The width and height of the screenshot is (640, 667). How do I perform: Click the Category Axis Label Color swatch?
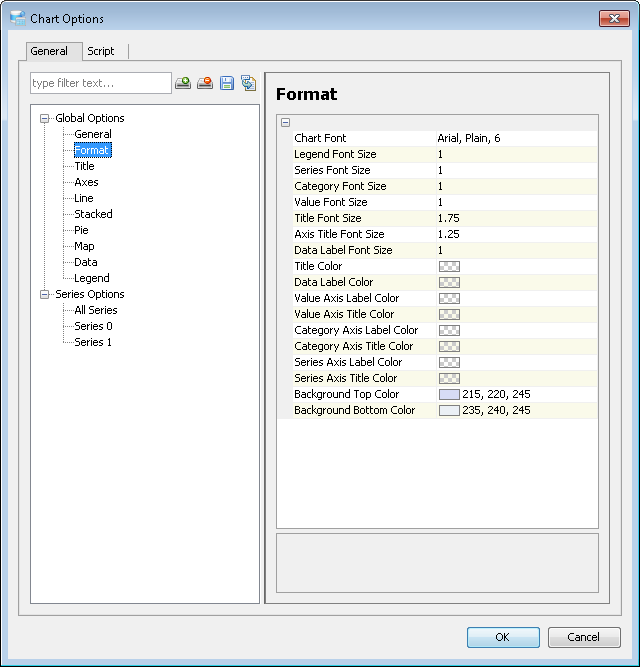[x=449, y=331]
